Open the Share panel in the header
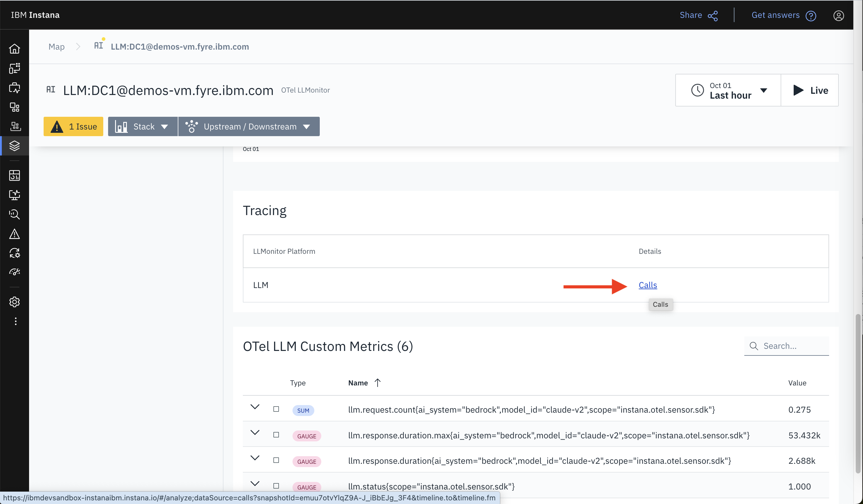The width and height of the screenshot is (863, 504). pyautogui.click(x=699, y=15)
